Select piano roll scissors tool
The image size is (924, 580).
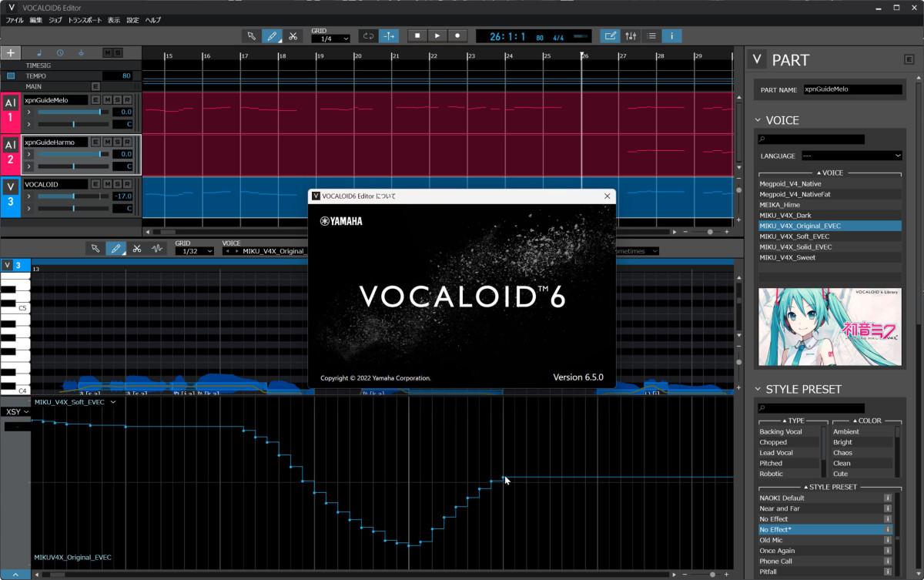pos(137,248)
